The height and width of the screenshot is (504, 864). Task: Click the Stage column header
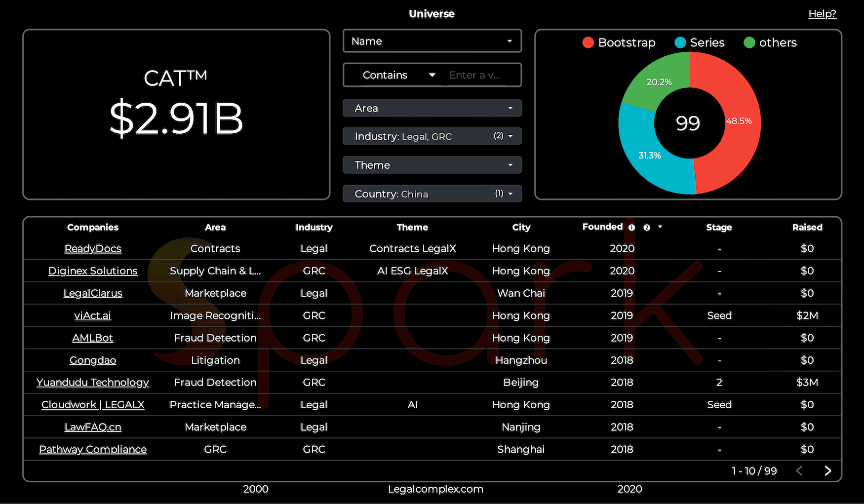coord(718,227)
